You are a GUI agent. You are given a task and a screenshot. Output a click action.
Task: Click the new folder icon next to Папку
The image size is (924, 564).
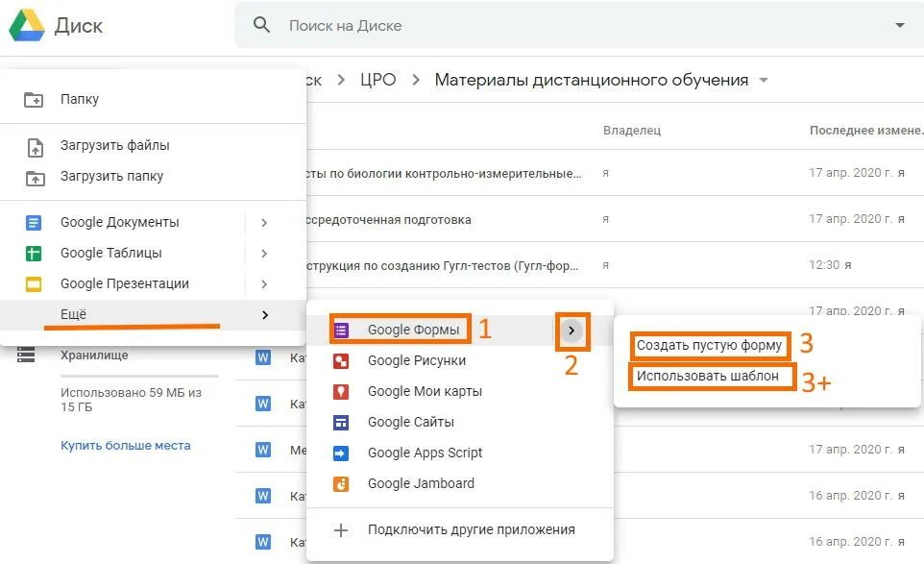[34, 100]
